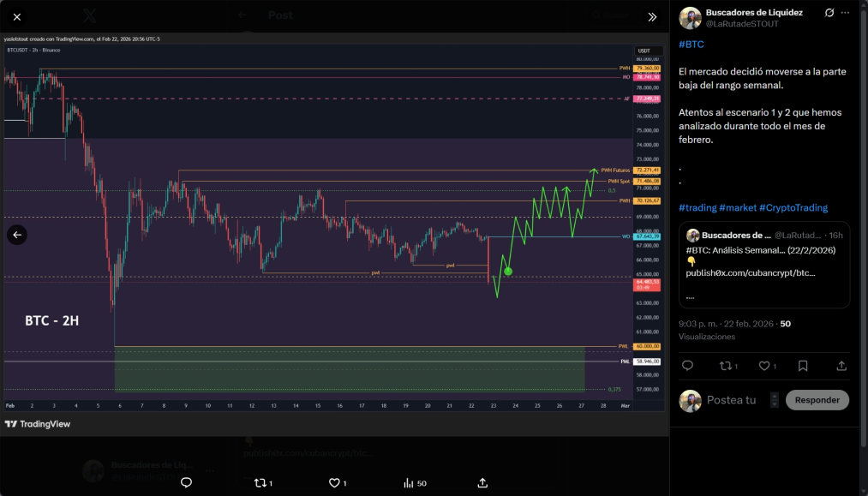Click the Responder button
The image size is (868, 496).
click(x=817, y=400)
